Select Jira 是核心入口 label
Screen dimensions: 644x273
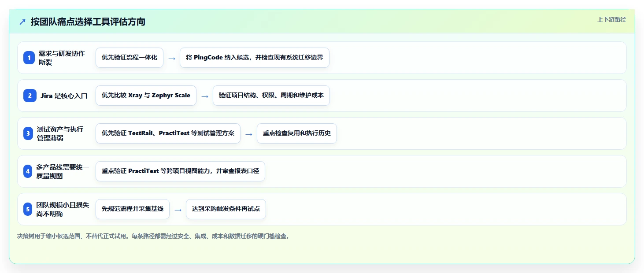click(x=65, y=96)
